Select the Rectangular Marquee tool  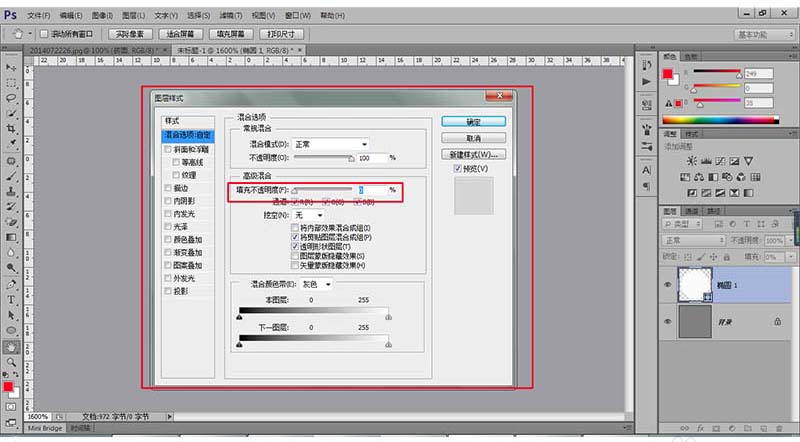[x=11, y=83]
